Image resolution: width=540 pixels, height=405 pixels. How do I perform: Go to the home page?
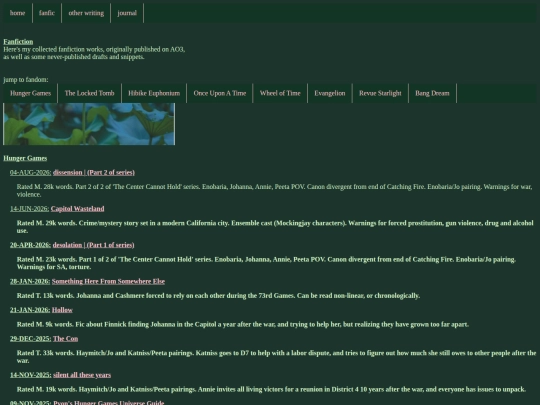[18, 13]
